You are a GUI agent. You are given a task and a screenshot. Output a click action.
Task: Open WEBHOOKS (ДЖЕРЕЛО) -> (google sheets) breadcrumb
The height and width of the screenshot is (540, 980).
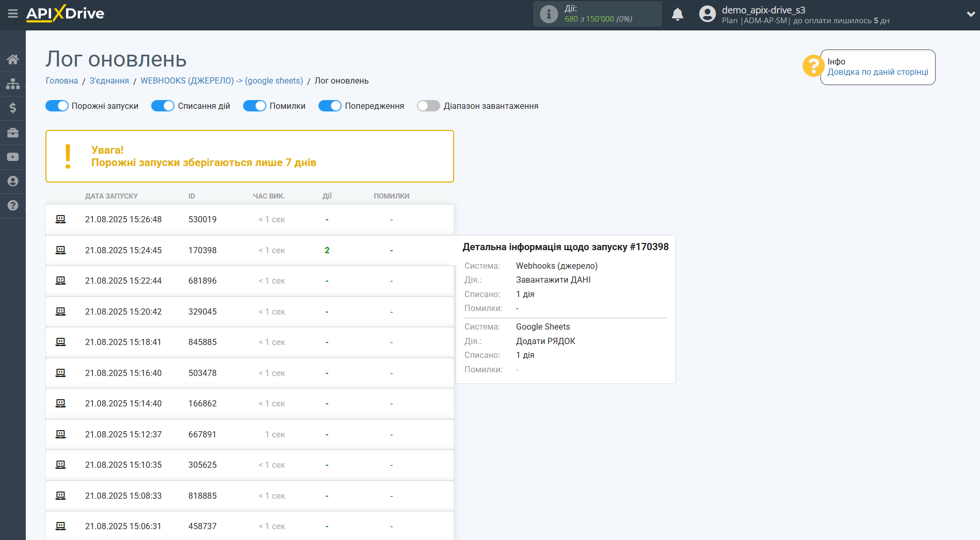(x=222, y=80)
